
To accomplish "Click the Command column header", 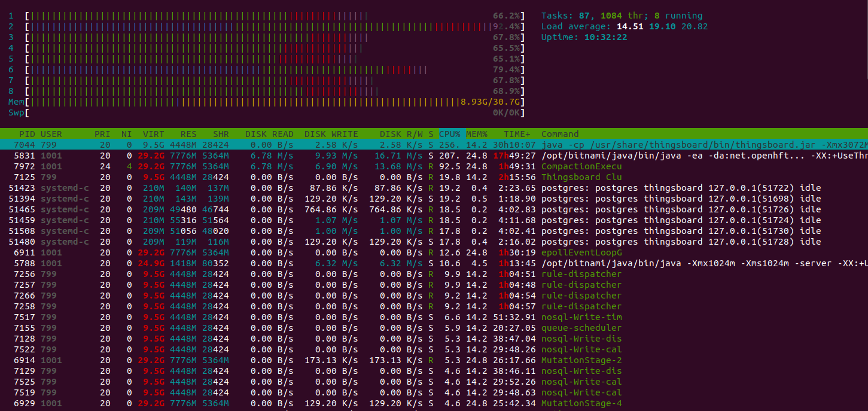I will 560,134.
